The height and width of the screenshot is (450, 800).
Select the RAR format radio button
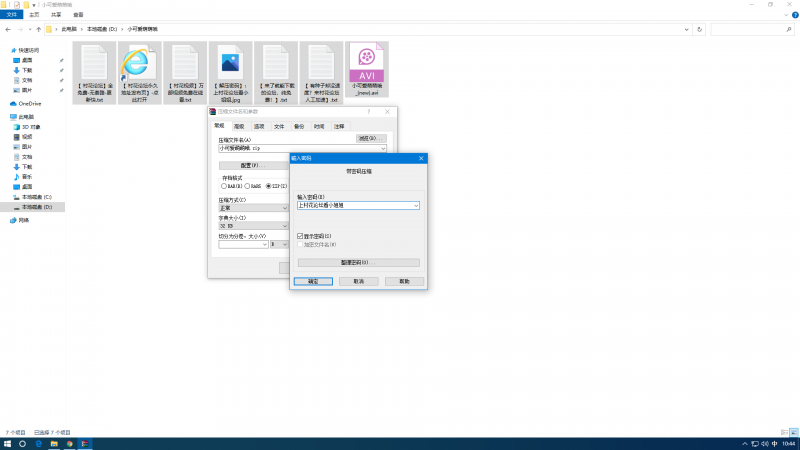click(224, 186)
